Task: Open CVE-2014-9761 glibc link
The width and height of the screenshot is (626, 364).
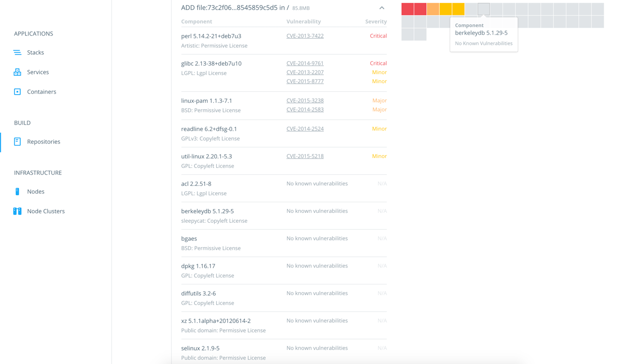Action: tap(305, 63)
